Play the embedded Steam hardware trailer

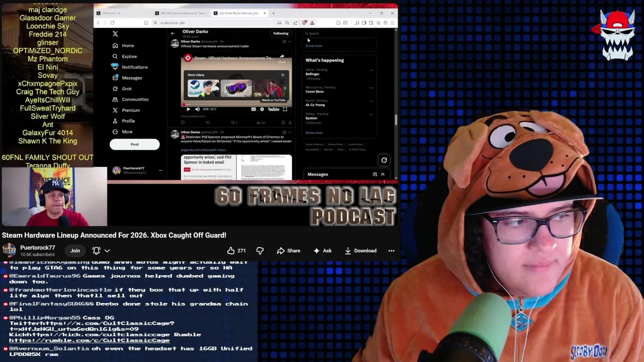click(x=188, y=109)
